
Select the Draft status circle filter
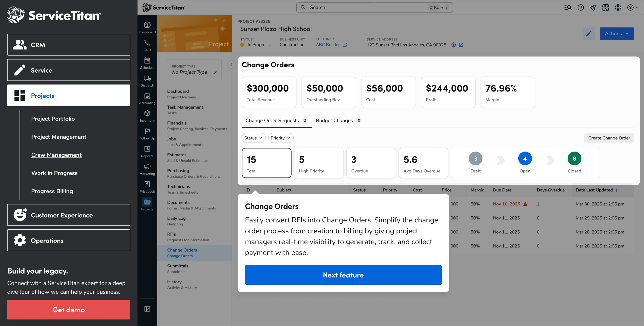tap(475, 159)
